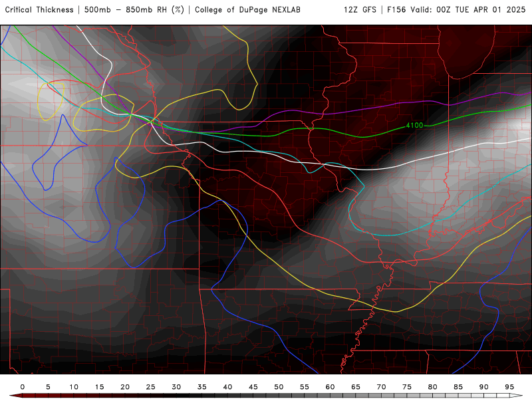Click the "30" colorbar tick label
The height and width of the screenshot is (399, 532).
176,387
